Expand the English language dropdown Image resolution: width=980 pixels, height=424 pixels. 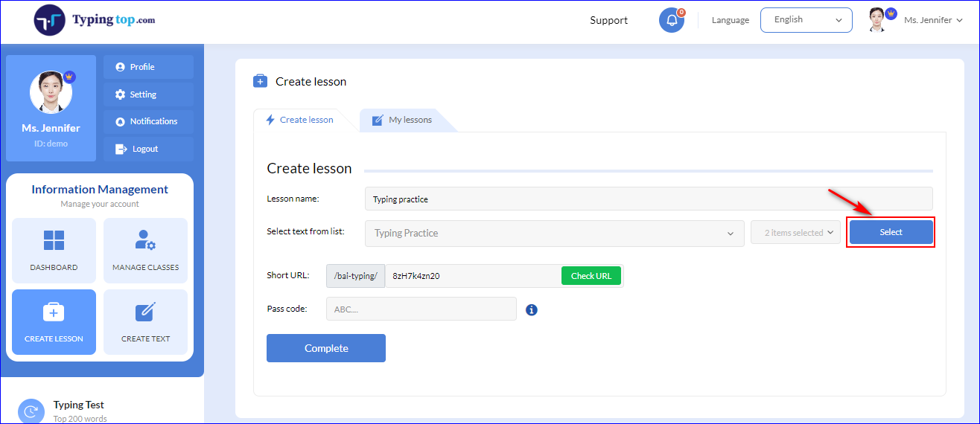tap(806, 20)
